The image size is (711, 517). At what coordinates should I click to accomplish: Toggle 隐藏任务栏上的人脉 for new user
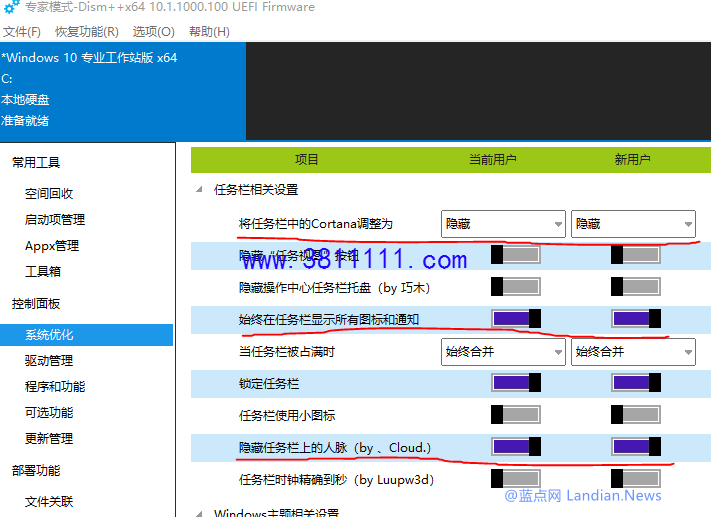coord(636,446)
